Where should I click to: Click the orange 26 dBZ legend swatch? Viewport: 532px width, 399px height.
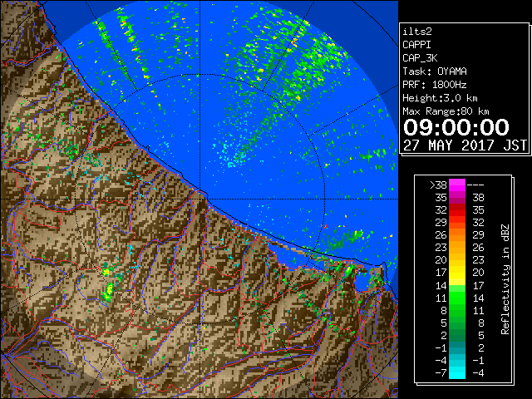[457, 235]
